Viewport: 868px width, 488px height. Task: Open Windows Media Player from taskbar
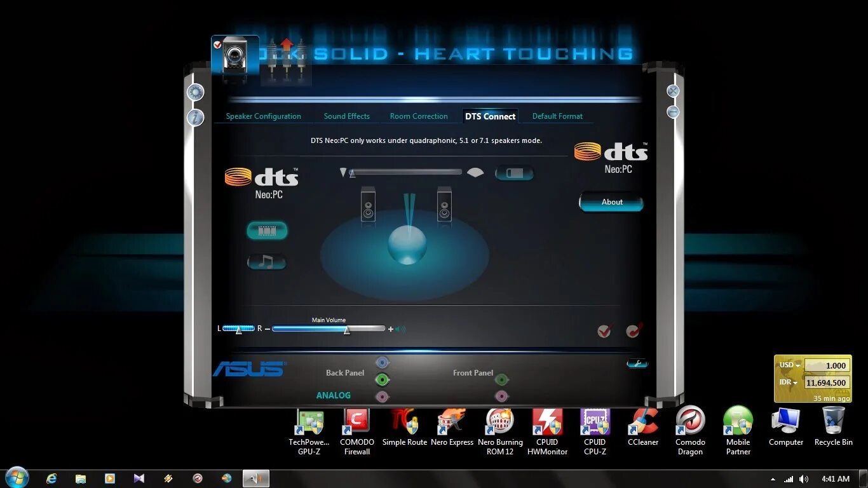pyautogui.click(x=110, y=478)
